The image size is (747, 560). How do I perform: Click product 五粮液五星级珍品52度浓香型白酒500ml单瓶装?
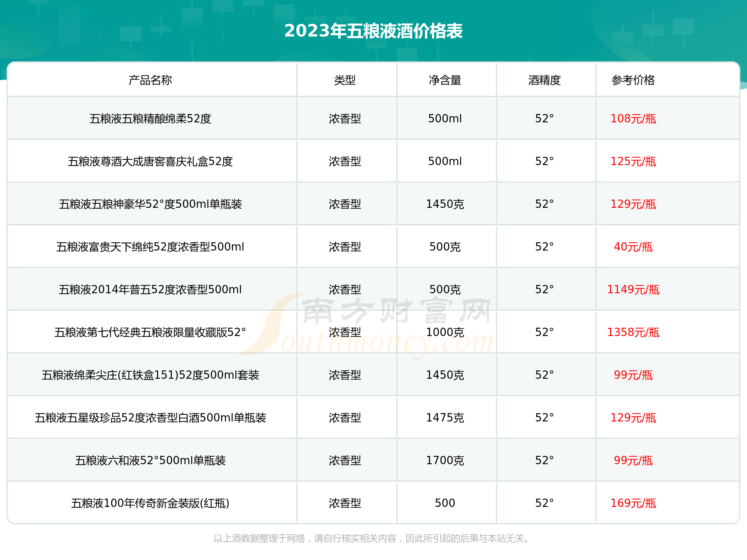(x=150, y=418)
